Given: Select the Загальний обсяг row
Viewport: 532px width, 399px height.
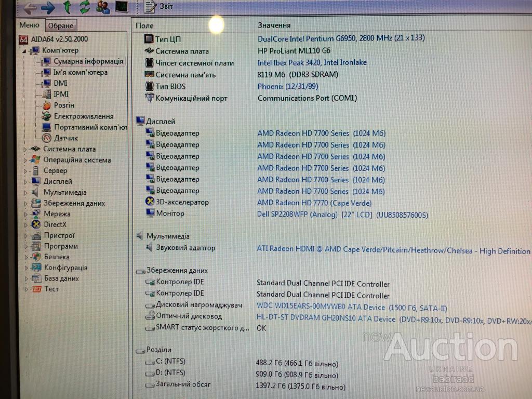Looking at the screenshot, I should point(245,385).
